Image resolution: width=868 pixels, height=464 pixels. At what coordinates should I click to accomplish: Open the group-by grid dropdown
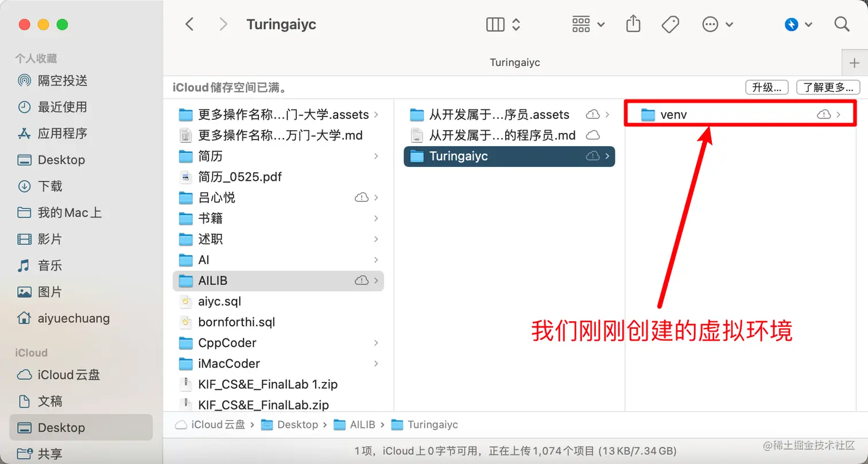(588, 25)
